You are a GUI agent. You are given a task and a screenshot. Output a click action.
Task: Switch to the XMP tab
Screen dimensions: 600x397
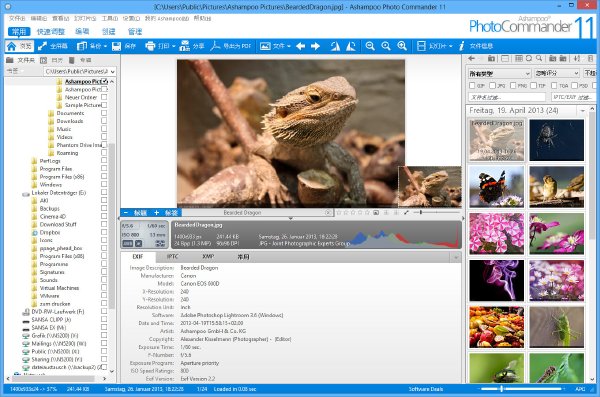click(x=208, y=256)
